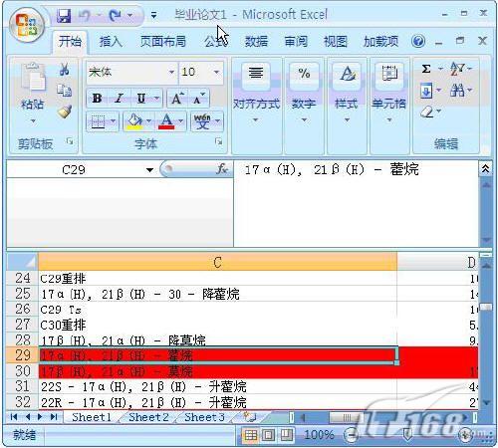This screenshot has height=448, width=498.
Task: Apply yellow fill color bucket
Action: [x=134, y=121]
